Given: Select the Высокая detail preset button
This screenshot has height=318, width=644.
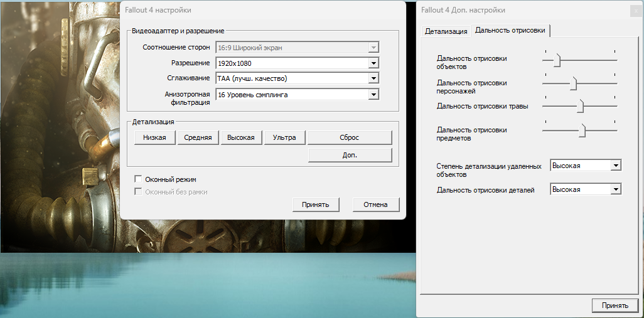Looking at the screenshot, I should 242,137.
